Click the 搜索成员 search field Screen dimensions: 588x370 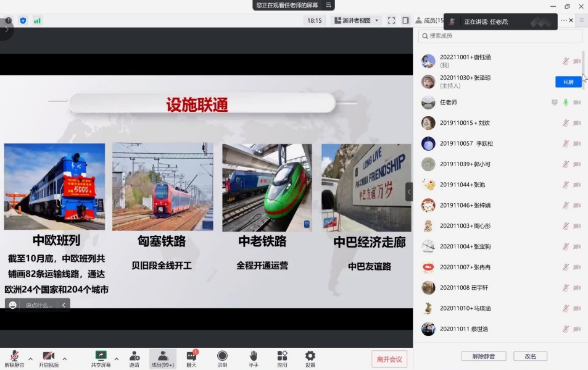(x=500, y=36)
